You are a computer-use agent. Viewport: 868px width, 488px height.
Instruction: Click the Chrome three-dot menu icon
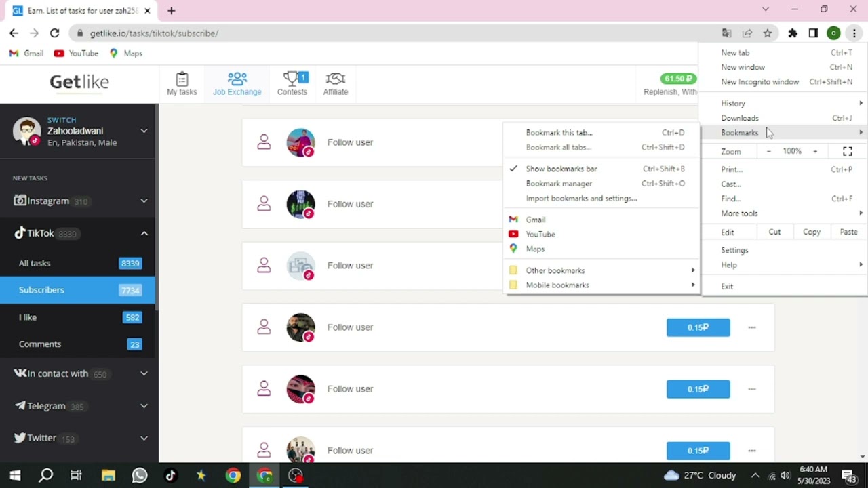click(x=854, y=33)
